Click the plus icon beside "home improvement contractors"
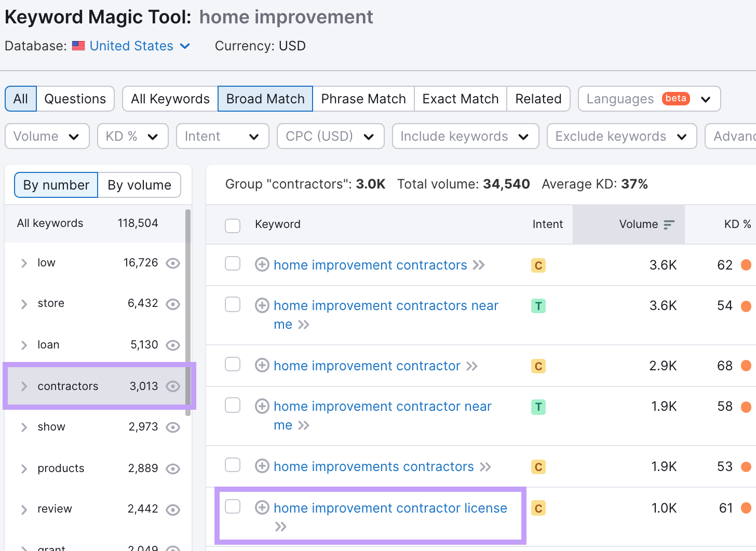The width and height of the screenshot is (756, 551). 262,265
